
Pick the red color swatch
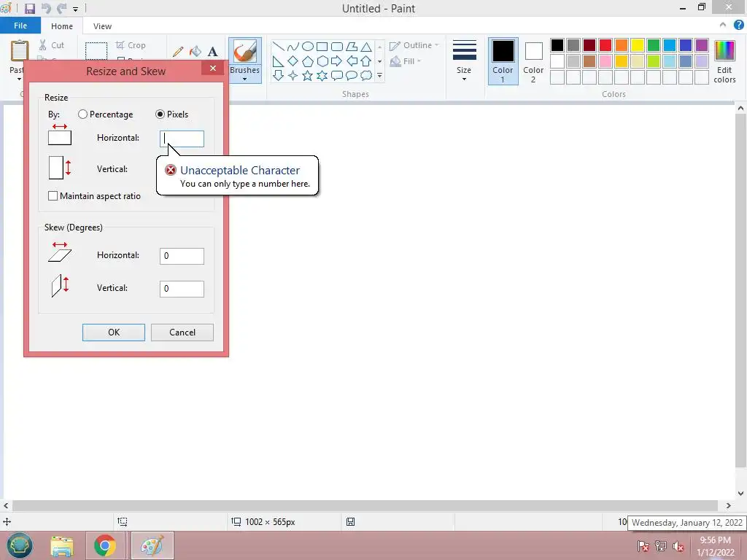(605, 45)
